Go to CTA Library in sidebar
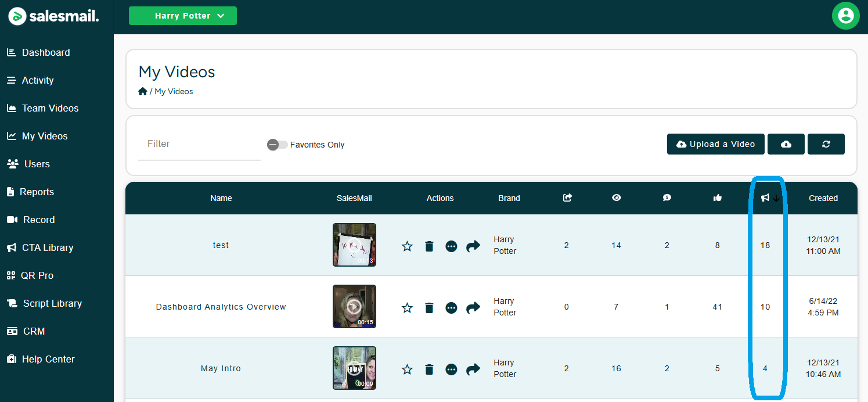Viewport: 868px width, 402px height. pos(48,247)
